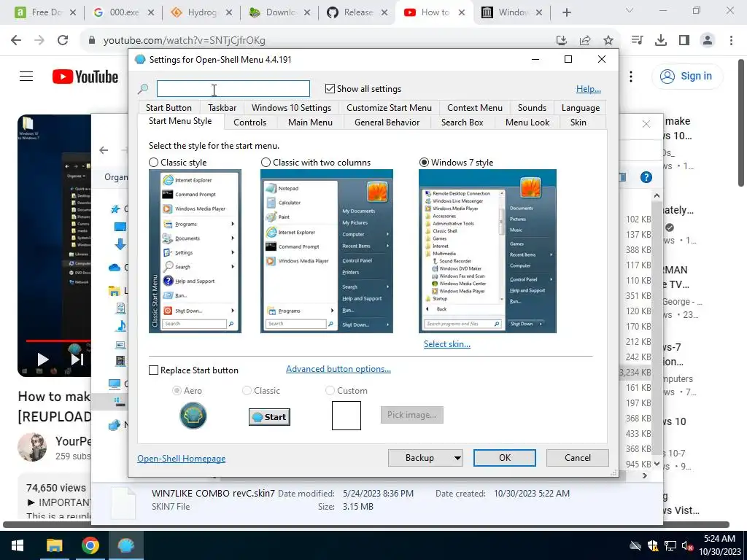Open Chrome tab search chevron
The image size is (747, 560).
629,10
